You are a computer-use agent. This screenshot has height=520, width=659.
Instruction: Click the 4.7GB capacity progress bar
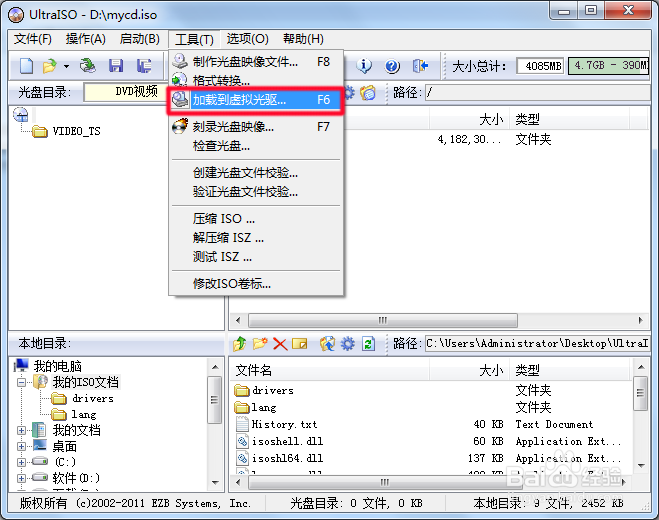(608, 66)
